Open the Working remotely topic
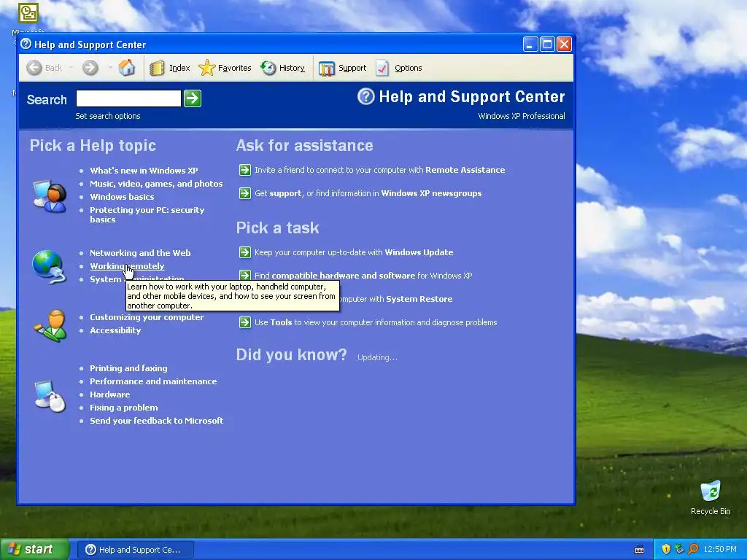 point(127,266)
